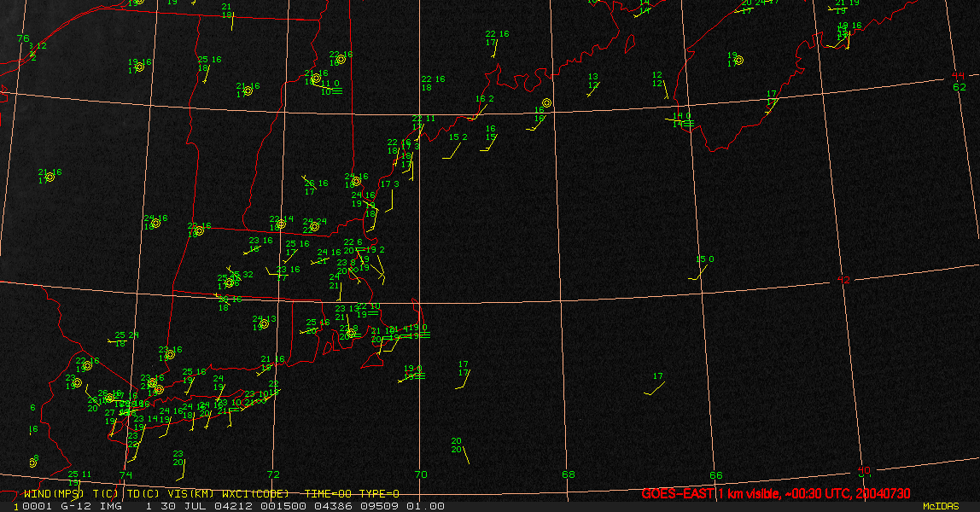The image size is (980, 512).
Task: Click the offshore station plot reading 15 0
Action: click(704, 259)
